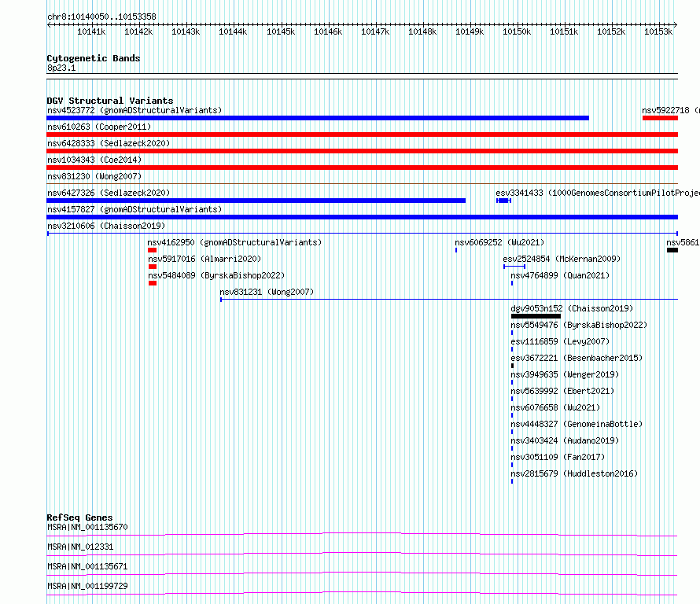Image resolution: width=700 pixels, height=604 pixels.
Task: Open nsv1034343 (Coe2014) variant label
Action: [x=94, y=160]
